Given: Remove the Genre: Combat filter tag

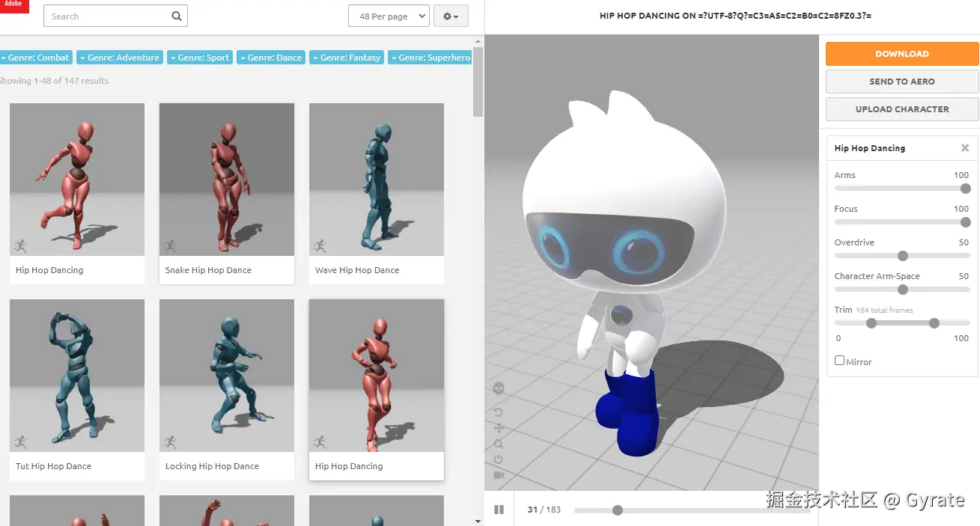Looking at the screenshot, I should coord(3,58).
